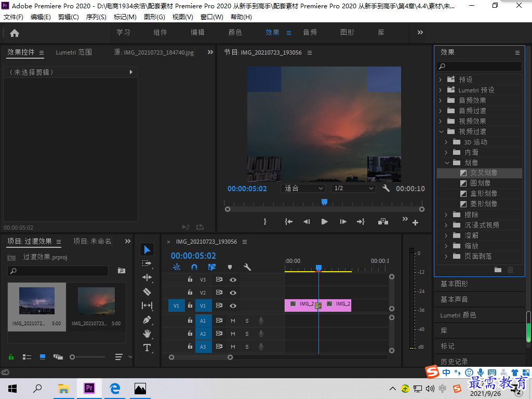The height and width of the screenshot is (399, 532).
Task: Expand the 音频效果 folder
Action: pos(441,100)
